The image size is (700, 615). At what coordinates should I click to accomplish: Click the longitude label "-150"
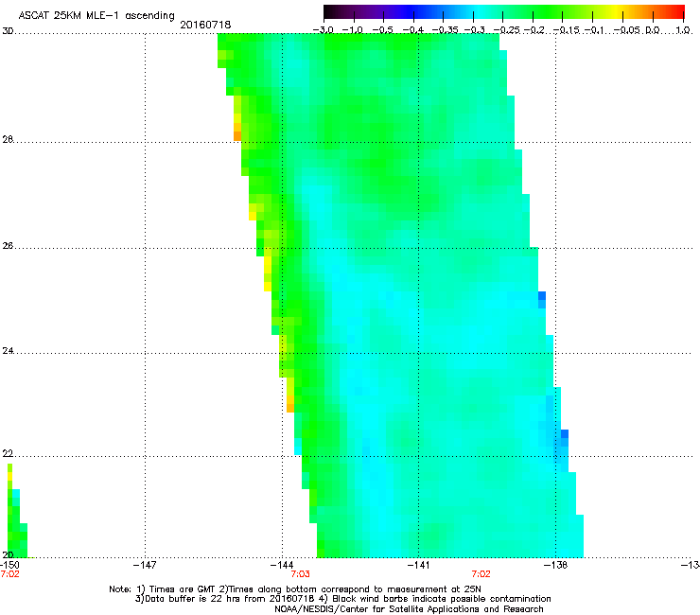pos(9,565)
